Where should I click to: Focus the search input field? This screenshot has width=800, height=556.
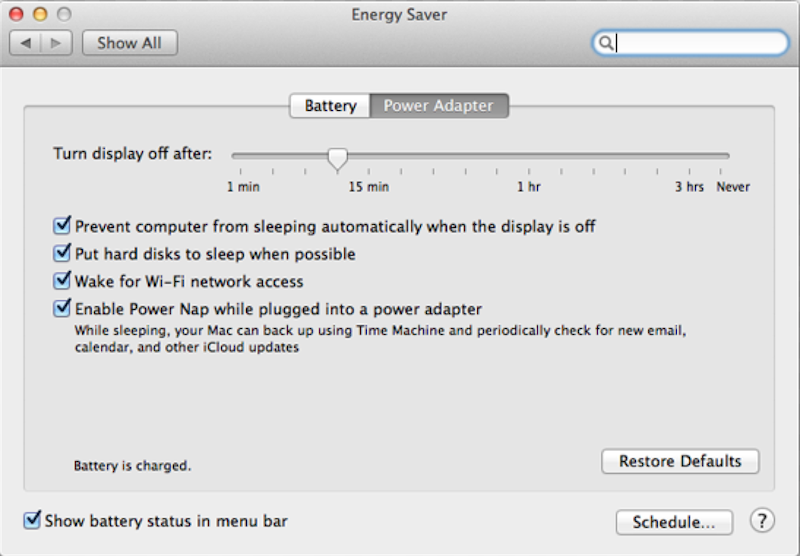coord(700,43)
